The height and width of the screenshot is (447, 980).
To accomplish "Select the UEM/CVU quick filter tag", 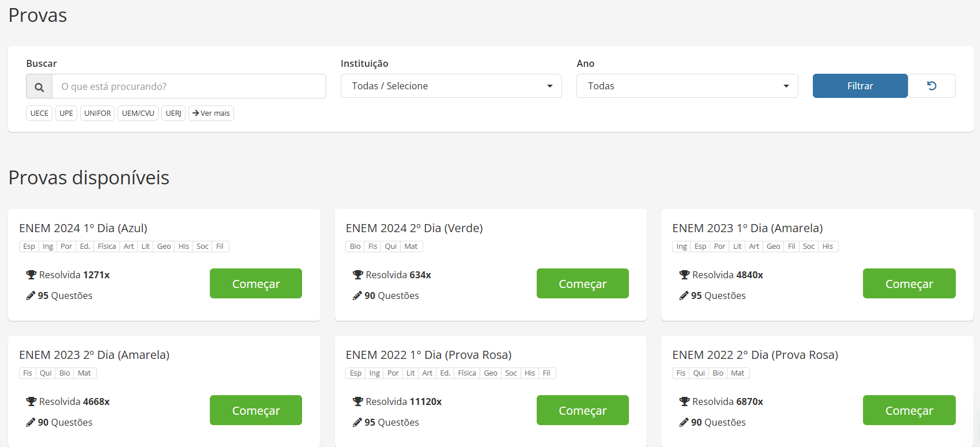I will click(x=138, y=113).
